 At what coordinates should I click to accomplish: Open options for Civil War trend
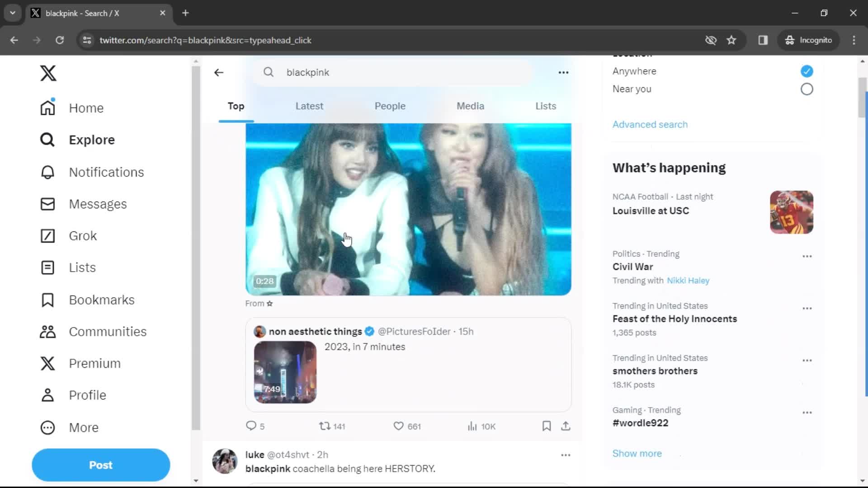[807, 256]
